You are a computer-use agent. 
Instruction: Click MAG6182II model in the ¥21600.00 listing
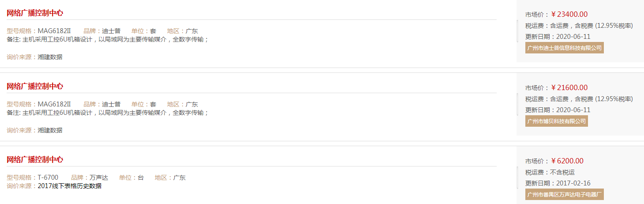[x=54, y=104]
